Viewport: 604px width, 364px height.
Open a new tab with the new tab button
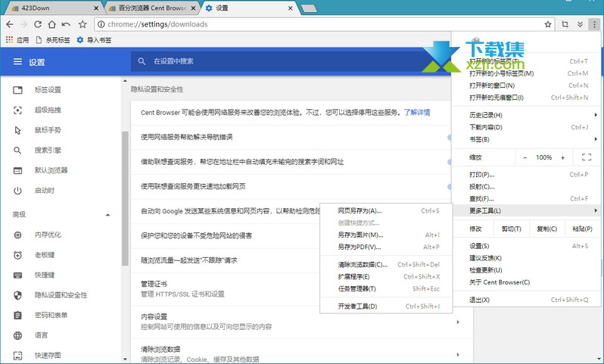(x=309, y=8)
